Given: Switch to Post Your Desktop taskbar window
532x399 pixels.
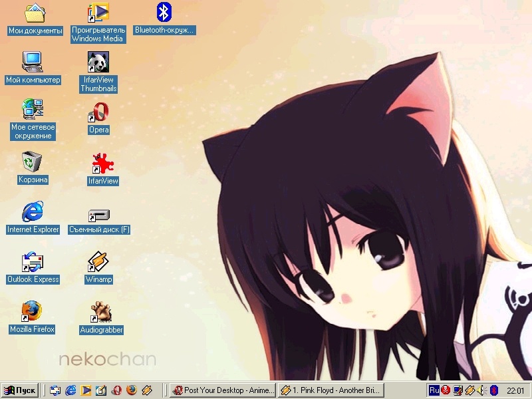Looking at the screenshot, I should click(223, 390).
